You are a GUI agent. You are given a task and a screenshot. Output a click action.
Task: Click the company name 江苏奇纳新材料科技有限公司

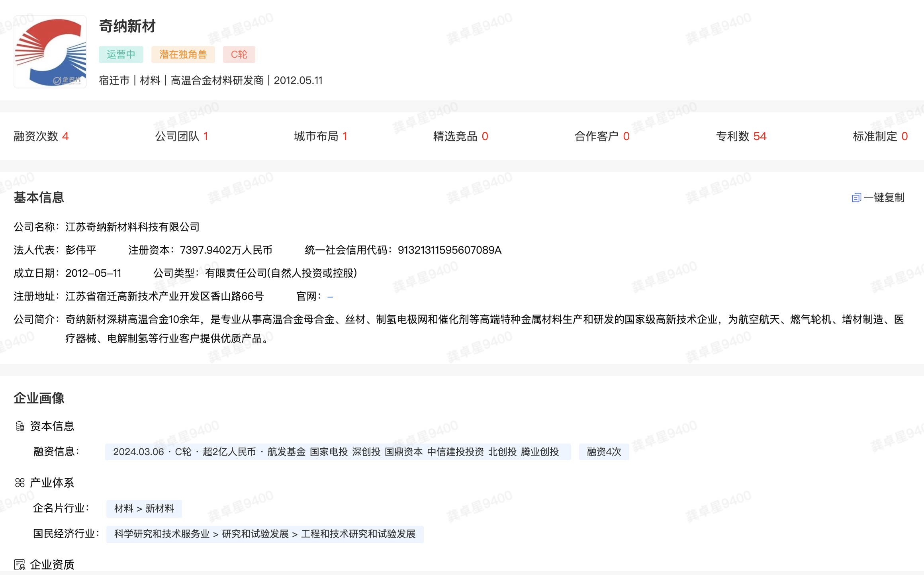133,227
